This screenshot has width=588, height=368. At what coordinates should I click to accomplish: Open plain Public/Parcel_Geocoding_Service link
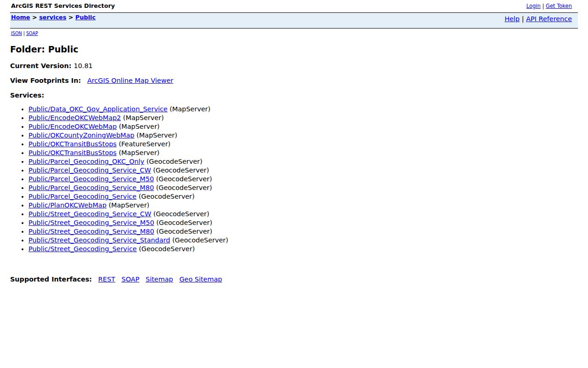82,196
